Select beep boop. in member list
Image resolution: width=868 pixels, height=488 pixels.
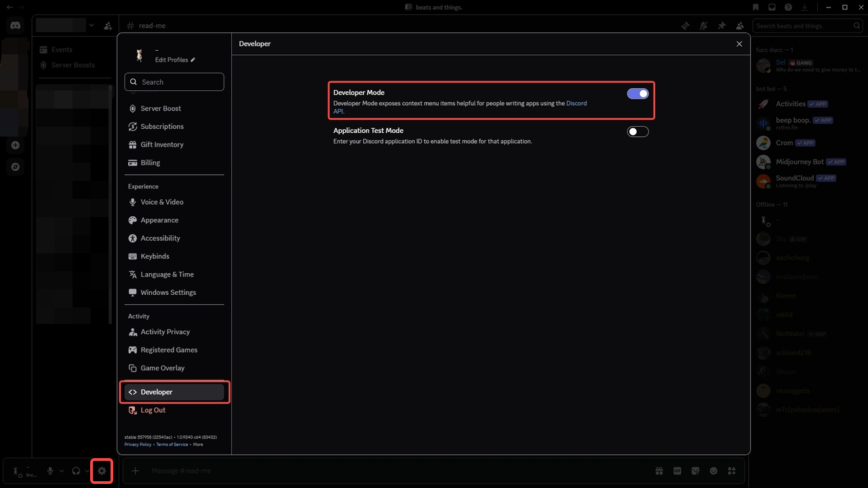(808, 123)
